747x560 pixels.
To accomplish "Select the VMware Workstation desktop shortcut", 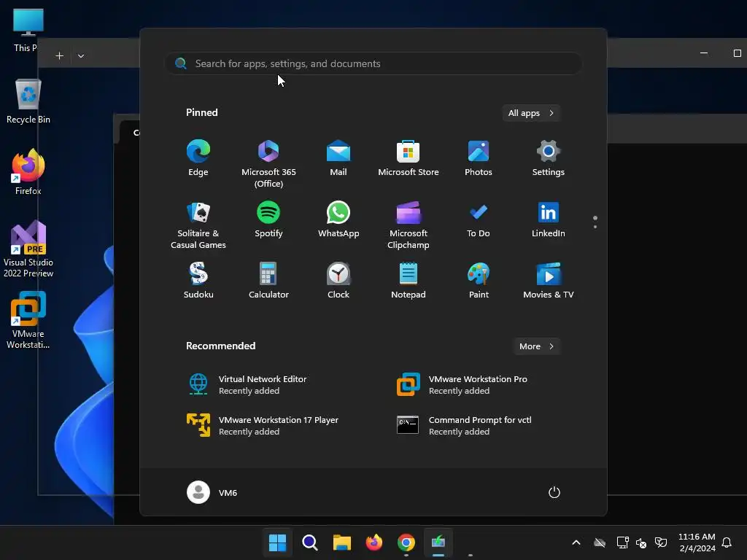I will tap(28, 320).
